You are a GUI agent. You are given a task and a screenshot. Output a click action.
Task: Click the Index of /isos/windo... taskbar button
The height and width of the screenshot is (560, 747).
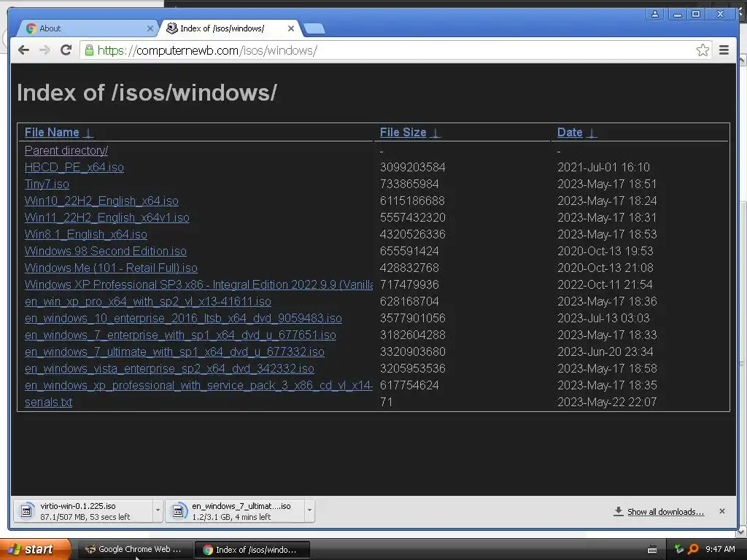point(252,550)
